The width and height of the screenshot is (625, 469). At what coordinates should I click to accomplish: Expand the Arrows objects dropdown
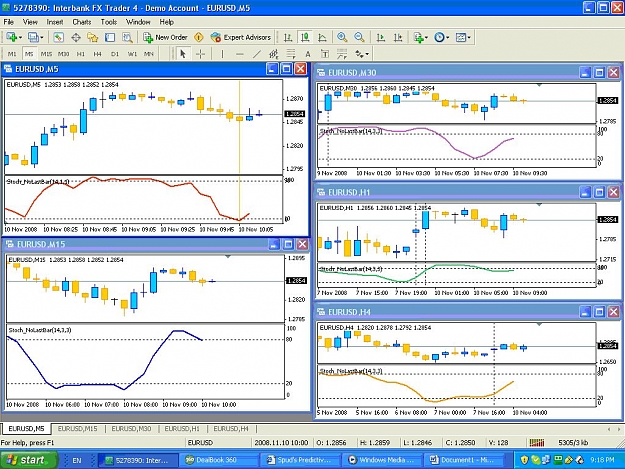point(366,53)
